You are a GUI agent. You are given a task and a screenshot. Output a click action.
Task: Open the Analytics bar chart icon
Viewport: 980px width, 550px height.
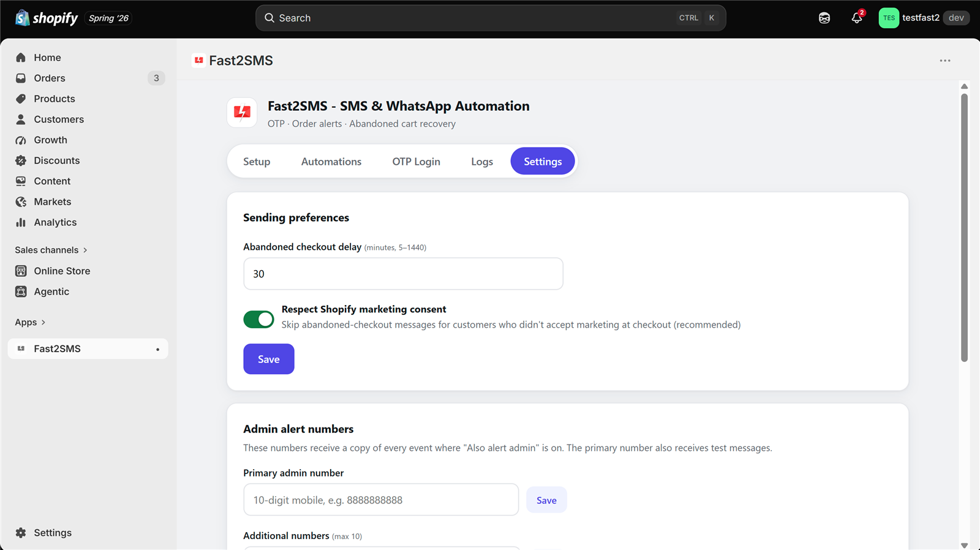tap(21, 222)
